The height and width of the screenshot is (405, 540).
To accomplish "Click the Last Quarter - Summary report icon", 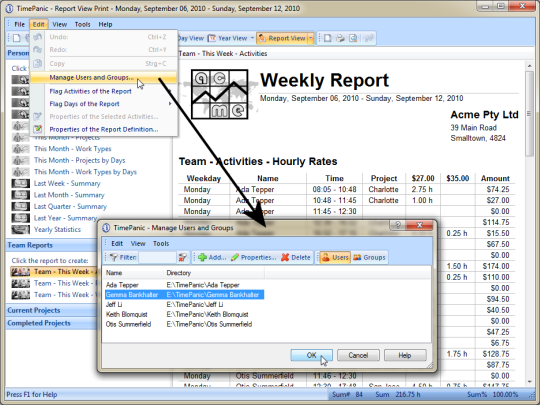I will coord(21,206).
